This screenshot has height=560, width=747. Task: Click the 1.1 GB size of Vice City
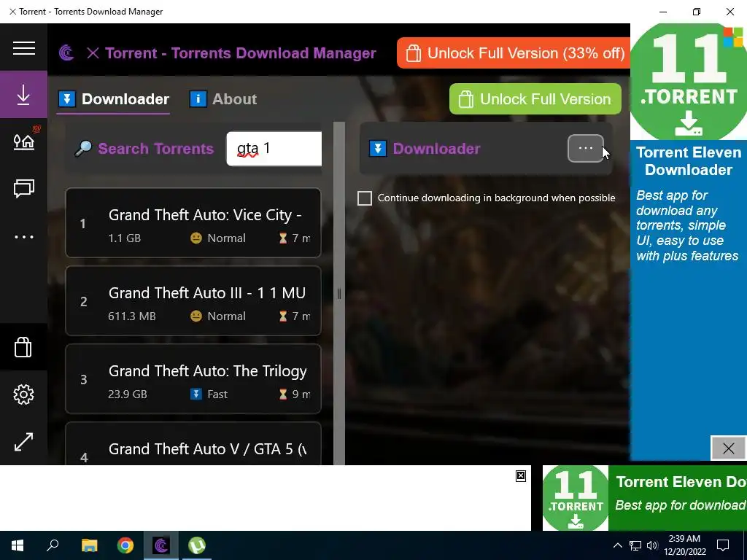coord(124,238)
